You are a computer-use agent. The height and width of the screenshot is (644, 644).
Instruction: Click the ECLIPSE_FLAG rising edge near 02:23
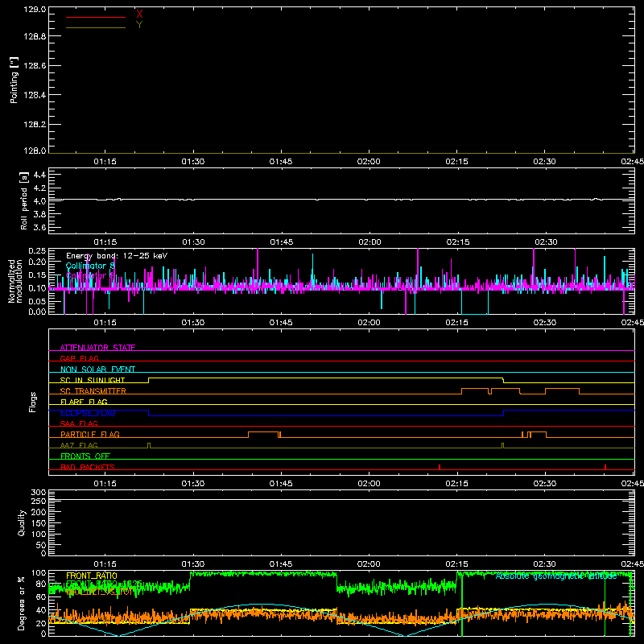point(504,413)
